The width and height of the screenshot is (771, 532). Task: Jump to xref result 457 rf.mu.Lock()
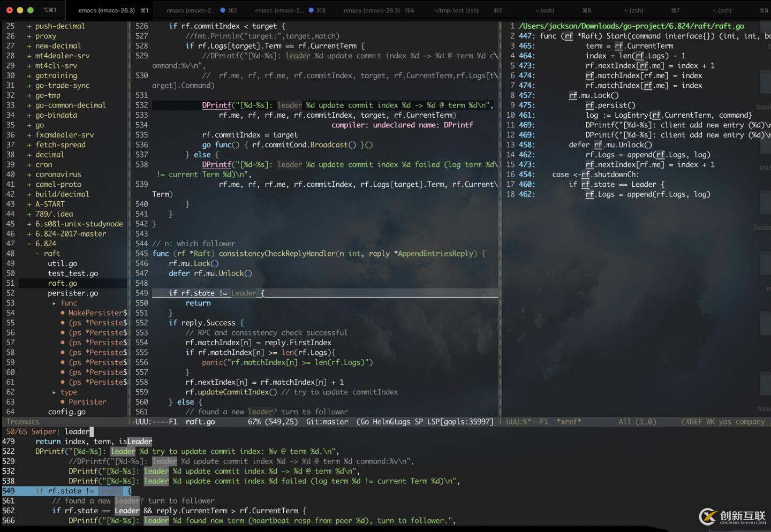pos(569,95)
